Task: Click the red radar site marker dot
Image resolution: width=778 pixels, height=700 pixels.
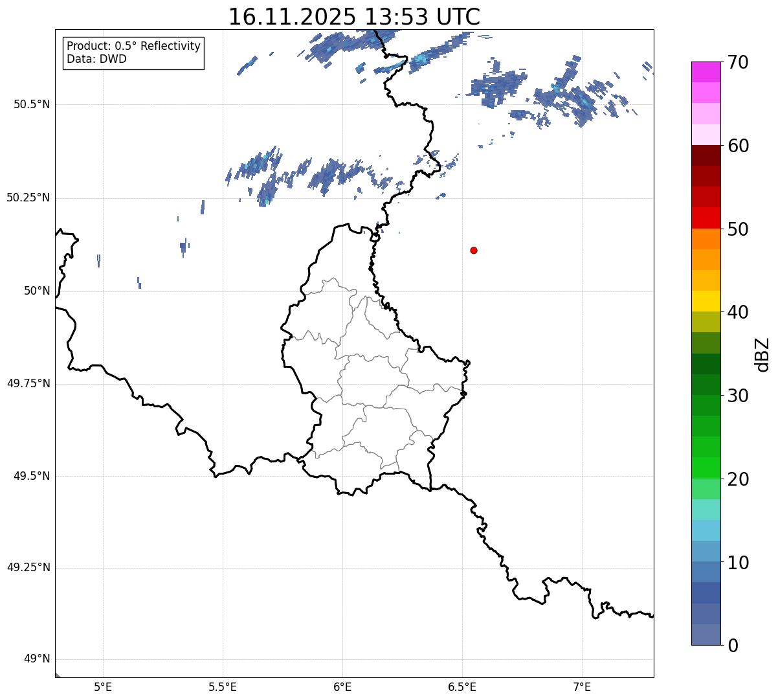Action: [x=474, y=251]
